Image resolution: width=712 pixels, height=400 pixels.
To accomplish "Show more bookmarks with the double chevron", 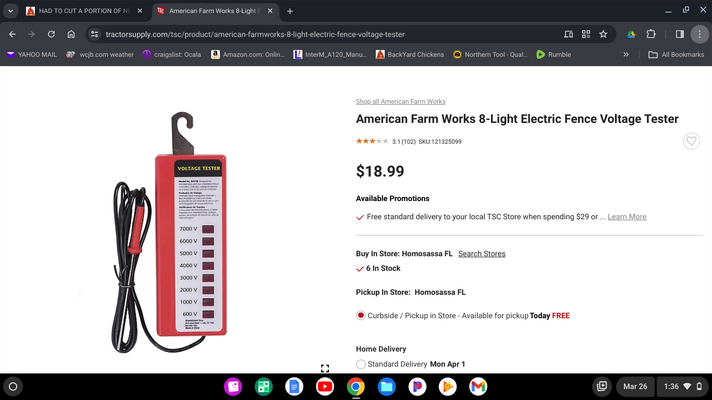I will click(x=626, y=54).
